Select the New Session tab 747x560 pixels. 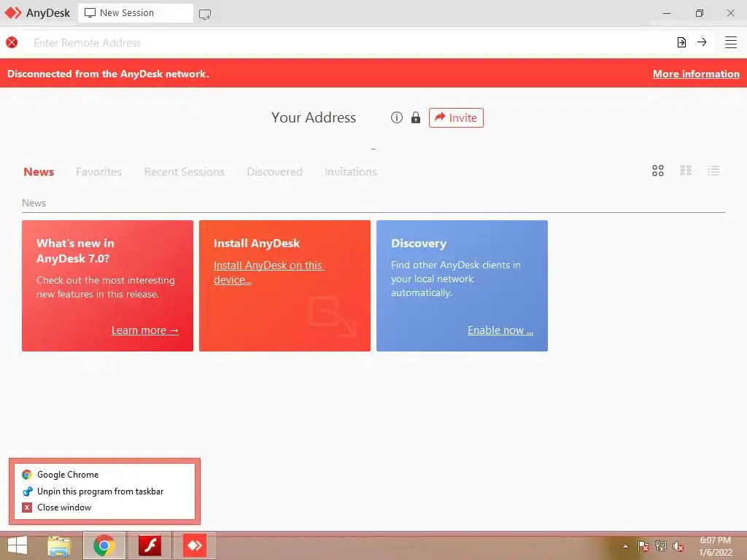[x=135, y=13]
